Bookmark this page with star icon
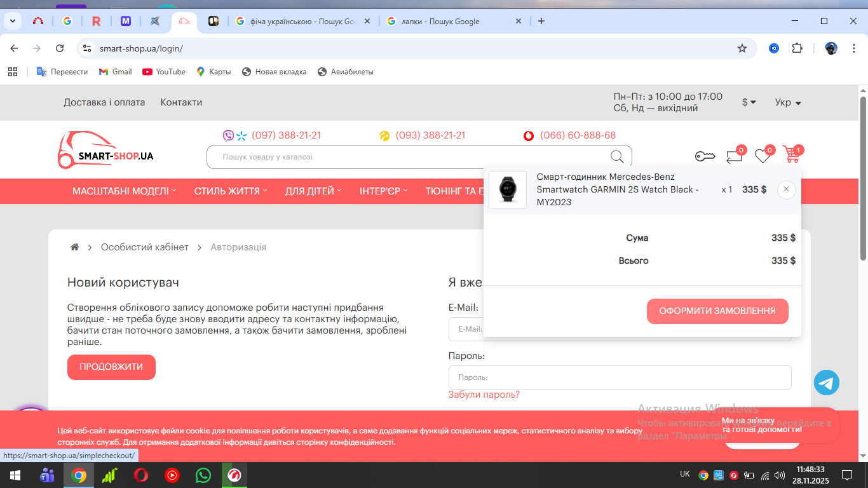868x488 pixels. coord(742,48)
